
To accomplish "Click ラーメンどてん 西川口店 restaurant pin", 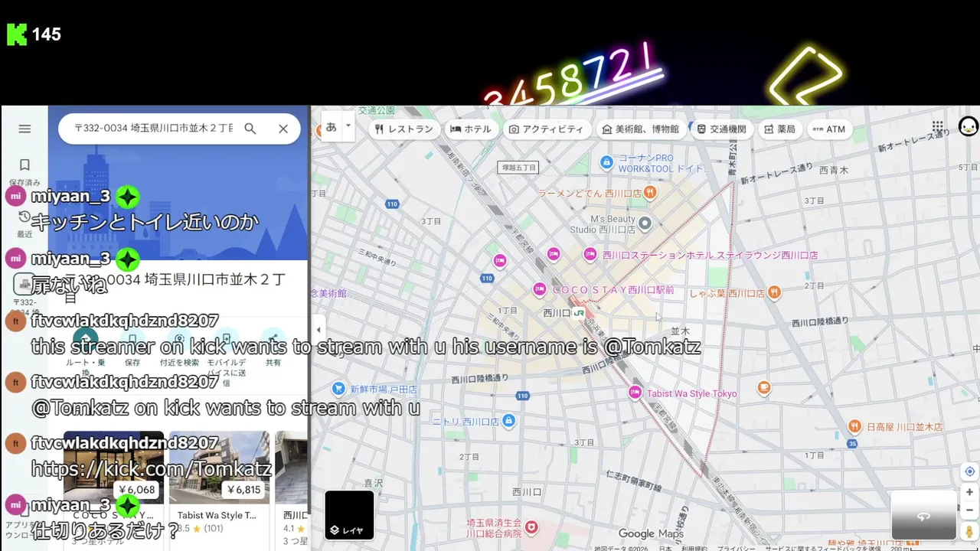I will point(650,193).
